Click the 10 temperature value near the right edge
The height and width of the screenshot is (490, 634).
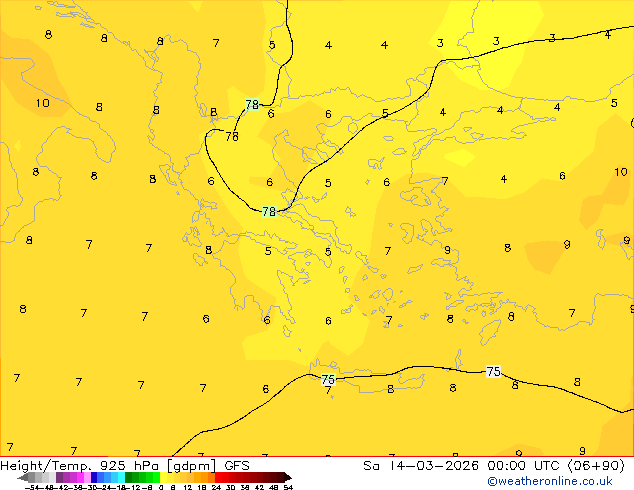click(x=621, y=172)
